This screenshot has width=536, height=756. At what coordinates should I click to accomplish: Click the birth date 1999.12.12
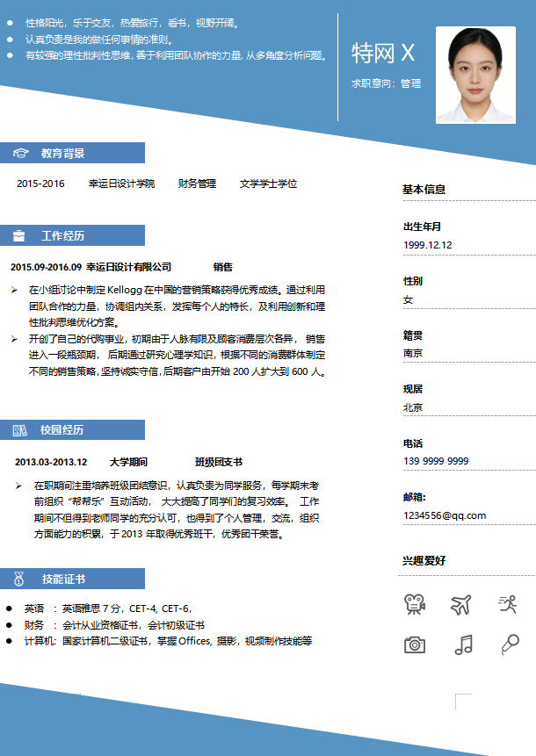point(428,245)
